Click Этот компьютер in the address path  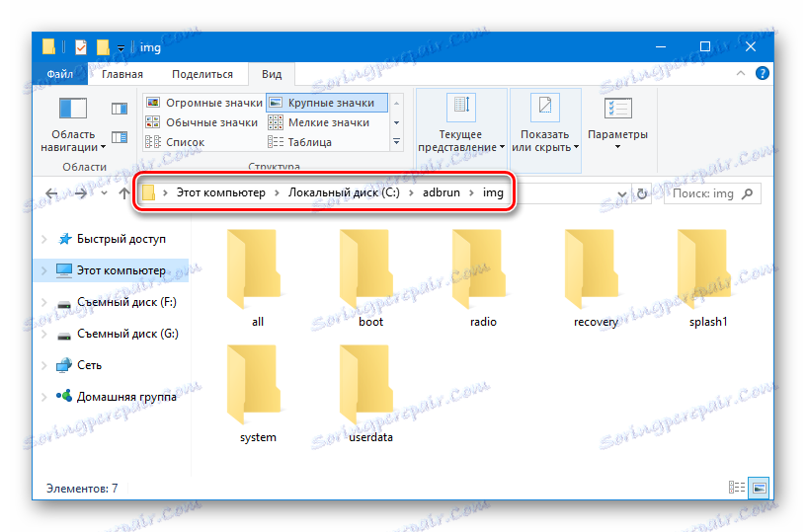click(x=221, y=192)
